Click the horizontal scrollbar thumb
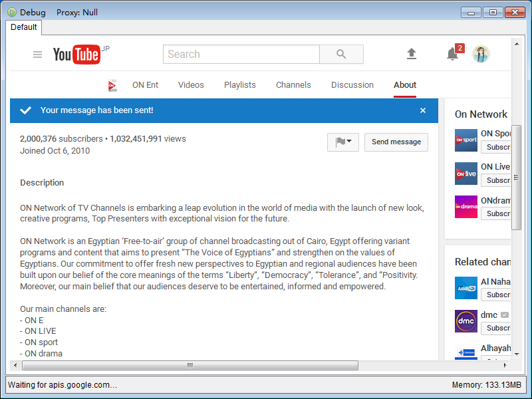The height and width of the screenshot is (399, 532). (x=190, y=365)
